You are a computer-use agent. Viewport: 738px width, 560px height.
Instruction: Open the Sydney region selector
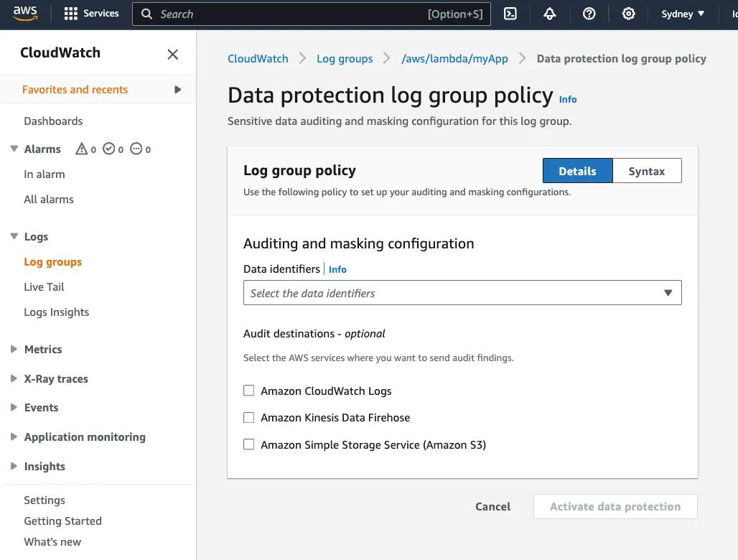[x=682, y=13]
